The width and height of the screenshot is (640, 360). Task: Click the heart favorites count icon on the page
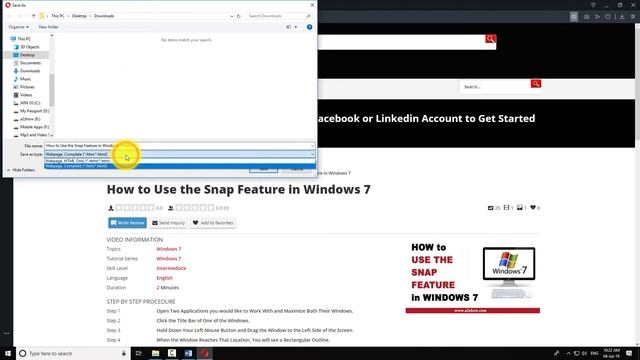point(533,208)
